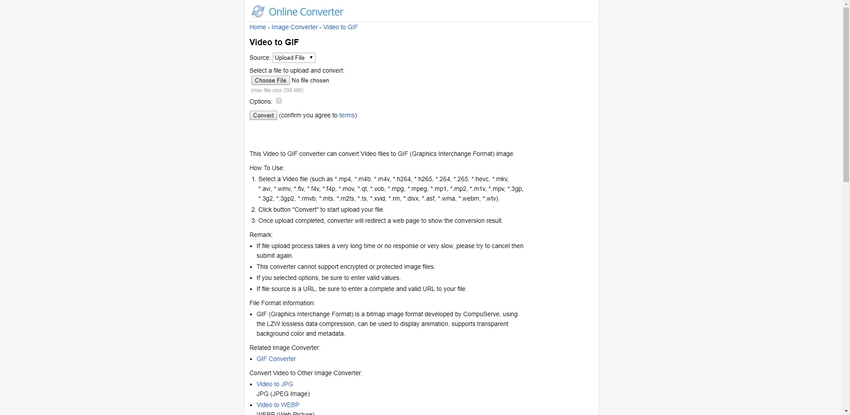Click the Online Converter logo icon
The width and height of the screenshot is (850, 415).
pyautogui.click(x=258, y=11)
